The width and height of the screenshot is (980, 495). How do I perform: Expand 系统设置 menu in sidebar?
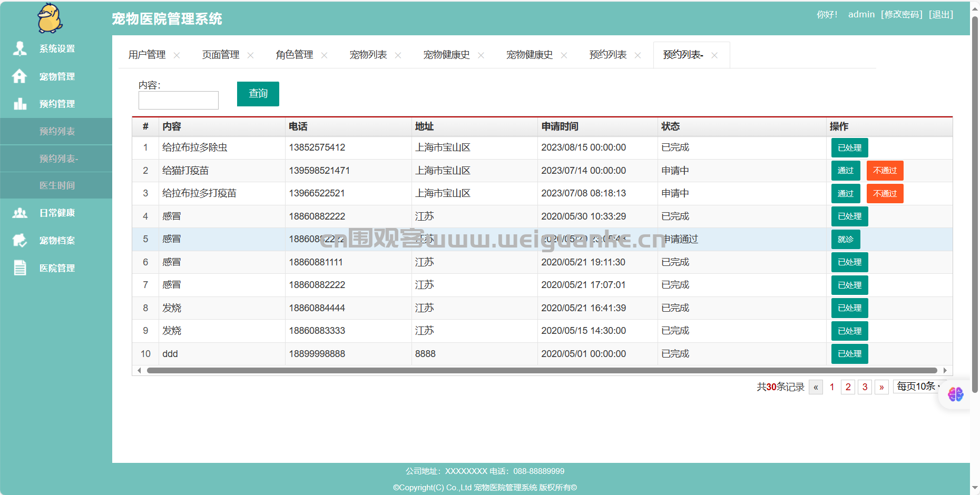click(x=57, y=48)
